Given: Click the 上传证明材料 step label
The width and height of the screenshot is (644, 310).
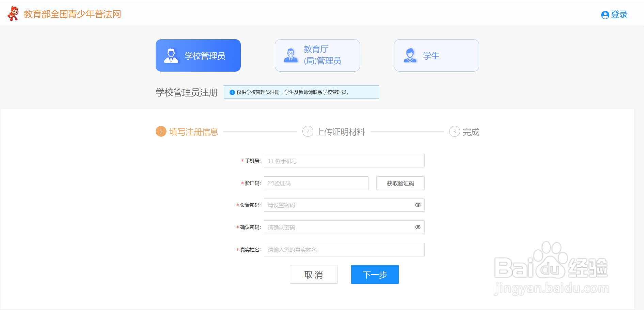Looking at the screenshot, I should coord(341,132).
